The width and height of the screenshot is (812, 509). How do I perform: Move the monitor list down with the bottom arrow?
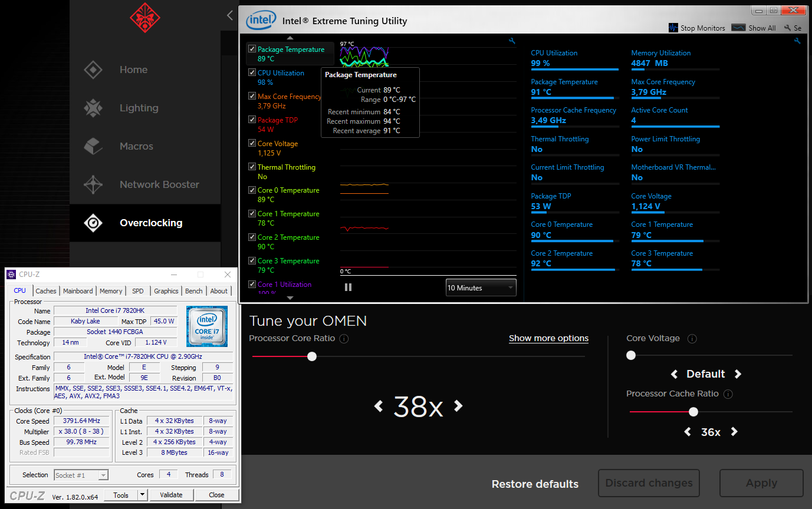[x=290, y=298]
